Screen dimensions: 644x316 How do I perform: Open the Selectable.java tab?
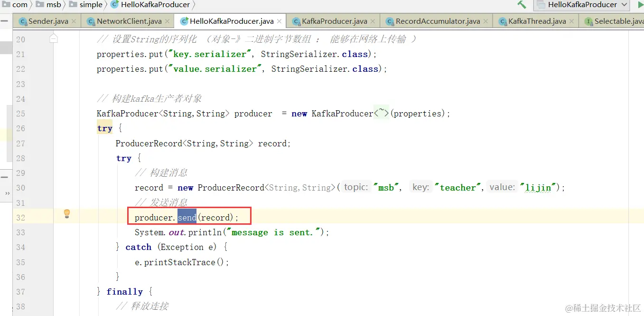click(619, 21)
